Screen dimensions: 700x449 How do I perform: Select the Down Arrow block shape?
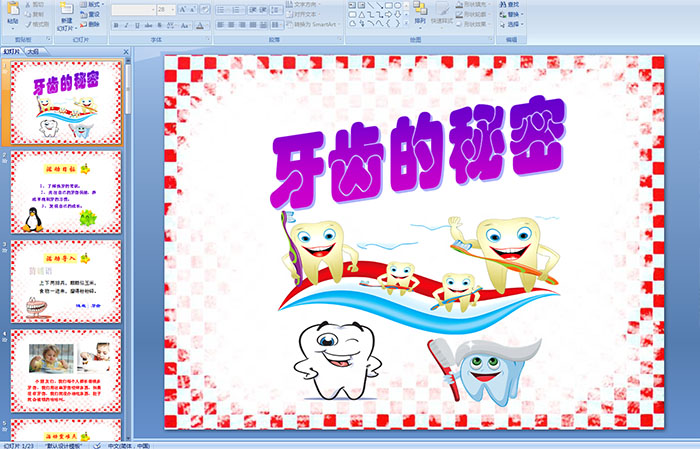coord(397,14)
